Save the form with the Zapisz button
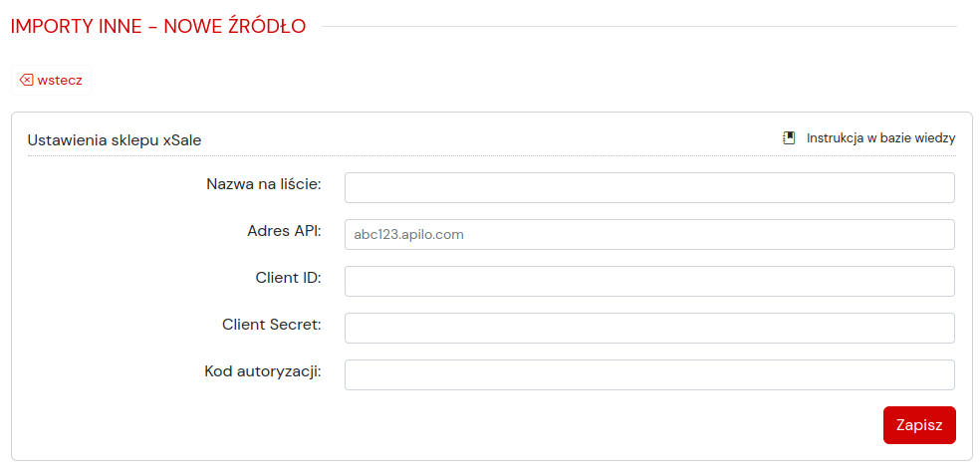Image resolution: width=980 pixels, height=473 pixels. pyautogui.click(x=919, y=425)
